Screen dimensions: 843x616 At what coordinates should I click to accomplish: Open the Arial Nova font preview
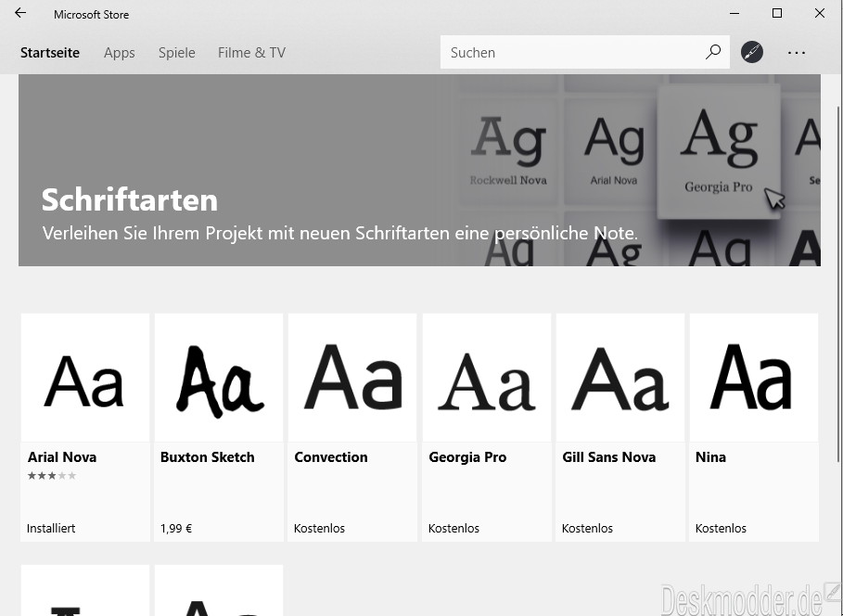[85, 378]
